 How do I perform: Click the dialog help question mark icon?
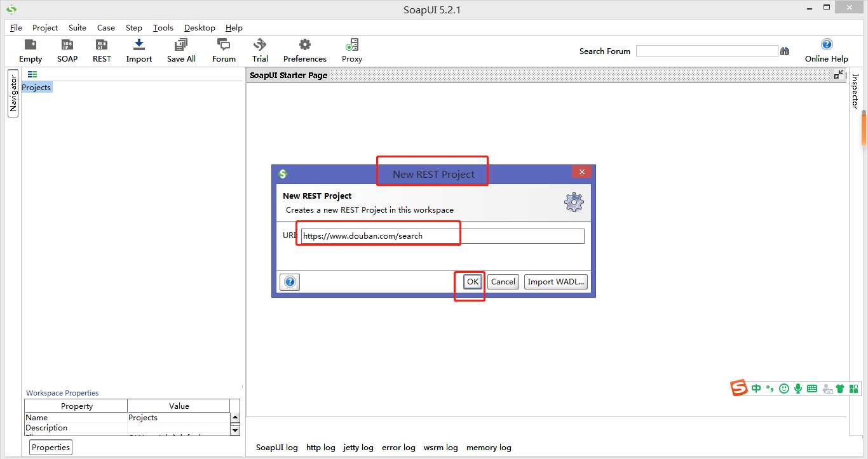point(290,282)
